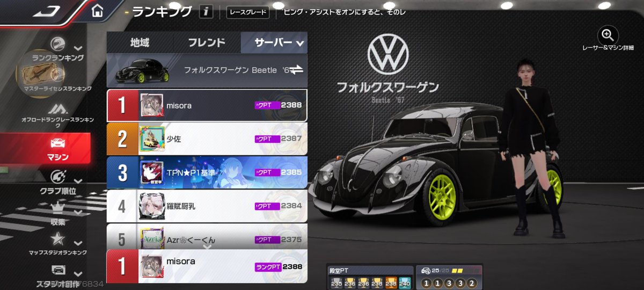Select rank 1 misora row
Viewport: 644px width, 290px height.
(x=207, y=105)
